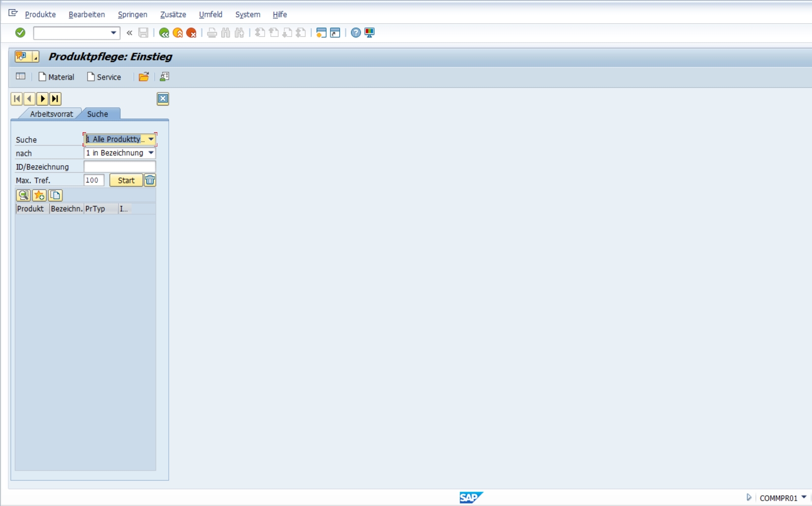
Task: Open the Springen menu
Action: pyautogui.click(x=132, y=14)
